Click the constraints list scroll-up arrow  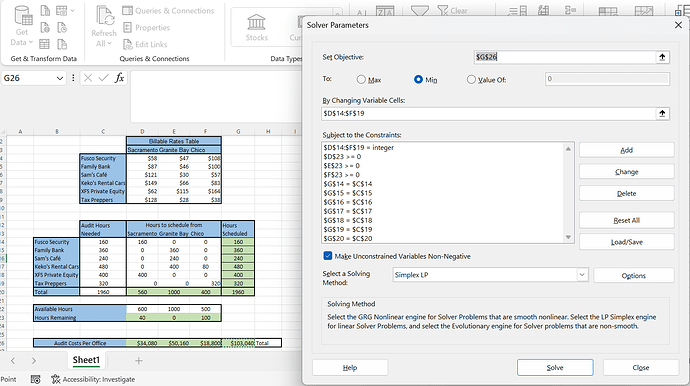tap(568, 149)
